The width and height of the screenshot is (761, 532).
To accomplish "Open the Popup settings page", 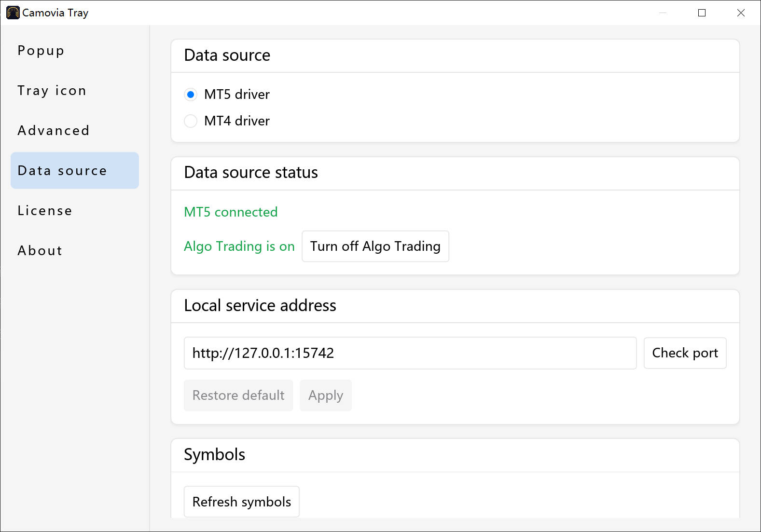I will 75,51.
